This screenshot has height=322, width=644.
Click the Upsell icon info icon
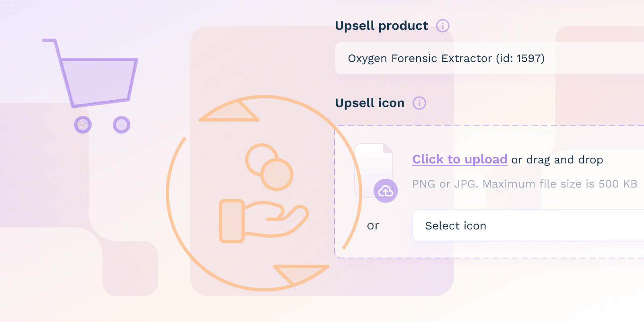pyautogui.click(x=419, y=103)
